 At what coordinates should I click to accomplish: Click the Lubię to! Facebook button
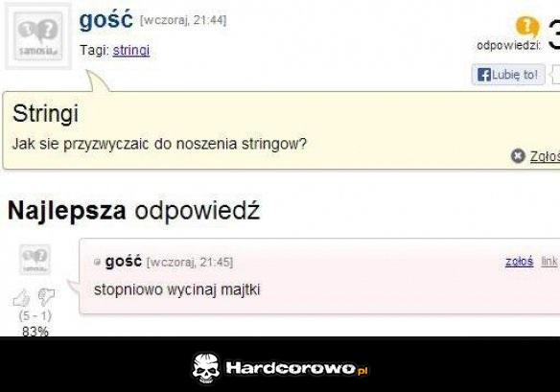coord(508,75)
